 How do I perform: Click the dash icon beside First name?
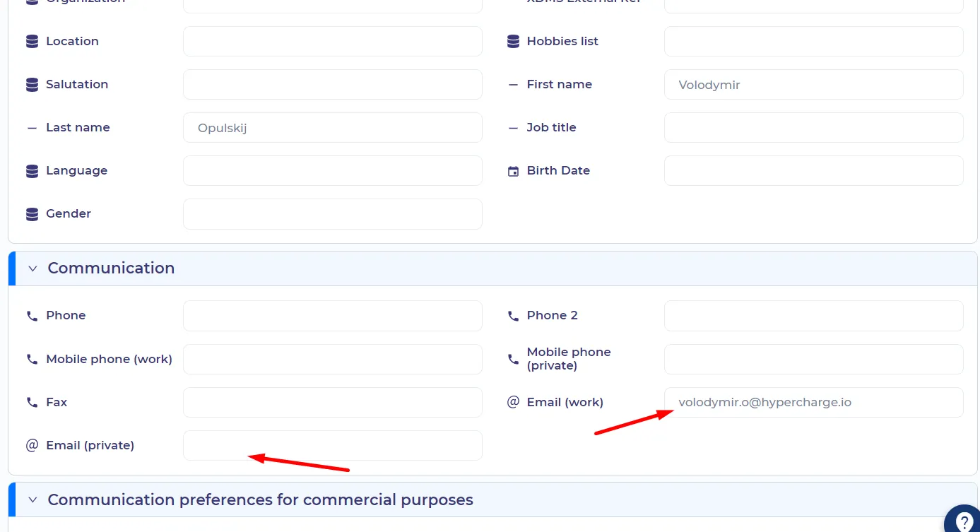pos(513,85)
